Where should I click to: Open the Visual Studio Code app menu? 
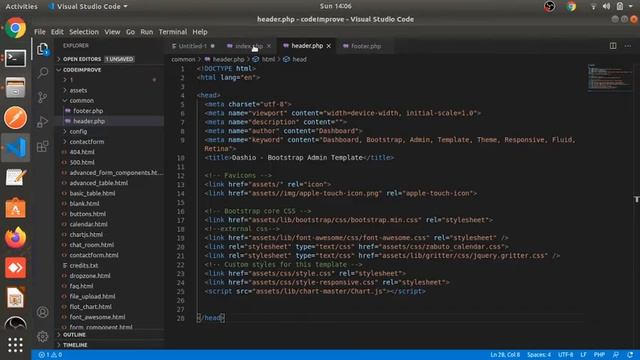88,6
